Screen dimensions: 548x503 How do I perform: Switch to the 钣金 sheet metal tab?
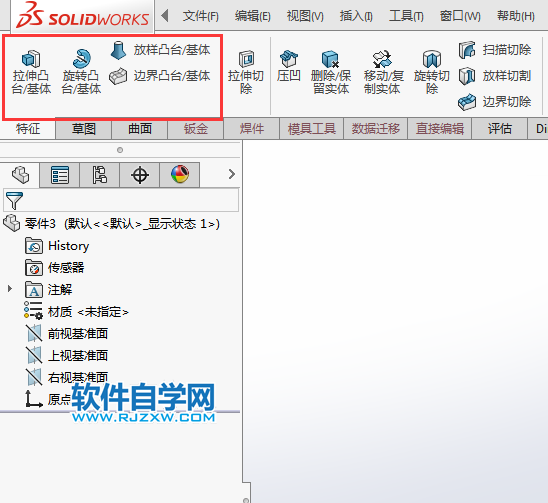click(x=196, y=129)
